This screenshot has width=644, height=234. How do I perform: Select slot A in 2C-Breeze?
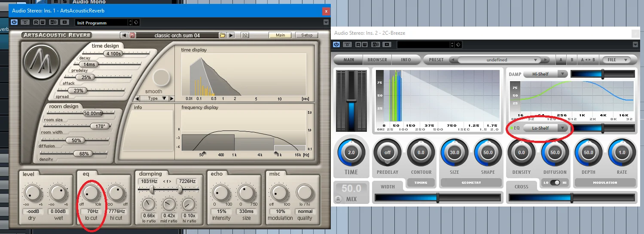point(561,60)
